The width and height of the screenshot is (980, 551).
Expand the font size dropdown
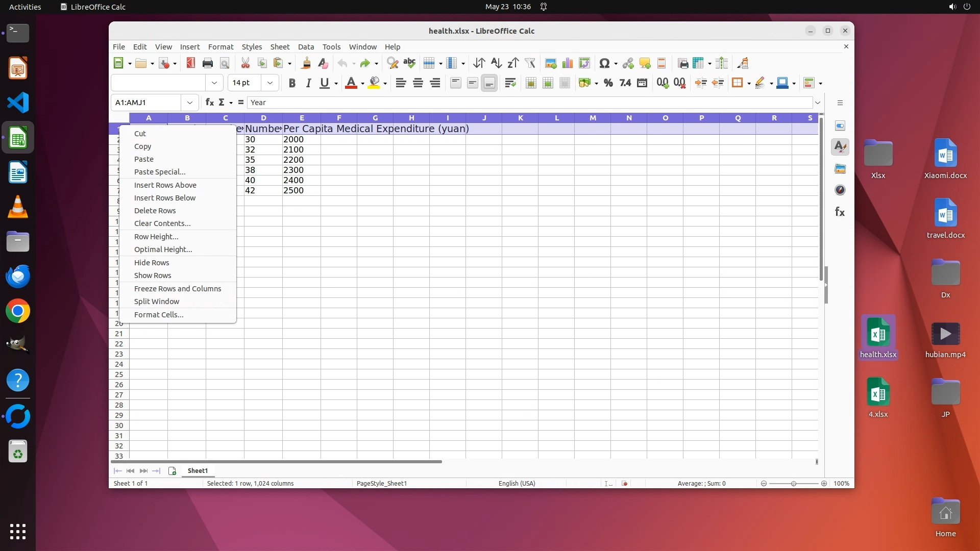tap(270, 83)
